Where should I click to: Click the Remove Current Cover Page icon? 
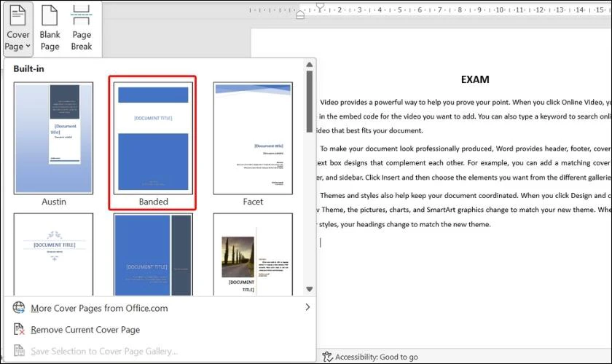click(x=19, y=329)
